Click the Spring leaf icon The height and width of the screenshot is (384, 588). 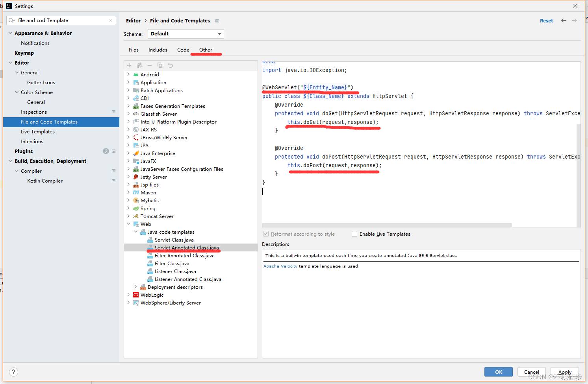[136, 209]
